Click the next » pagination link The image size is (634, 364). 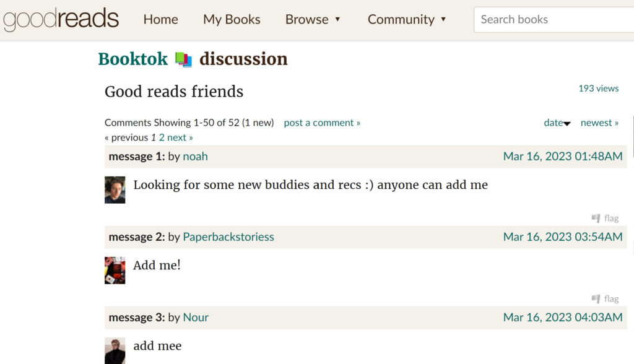pos(180,137)
